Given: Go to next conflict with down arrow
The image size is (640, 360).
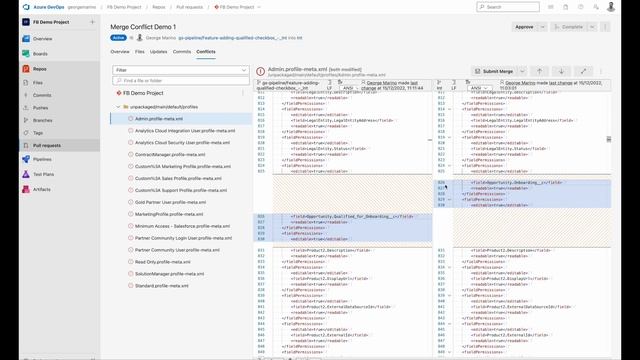Looking at the screenshot, I should (561, 71).
